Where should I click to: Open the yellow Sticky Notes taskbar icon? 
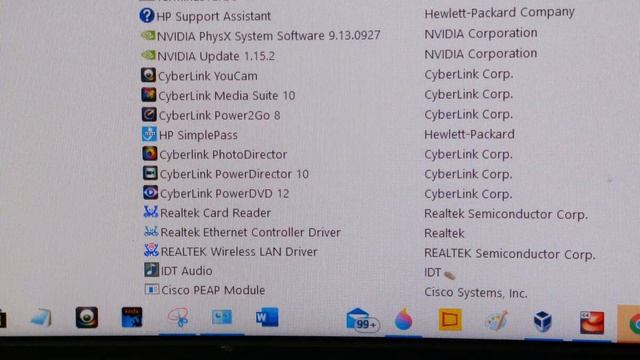coord(450,320)
